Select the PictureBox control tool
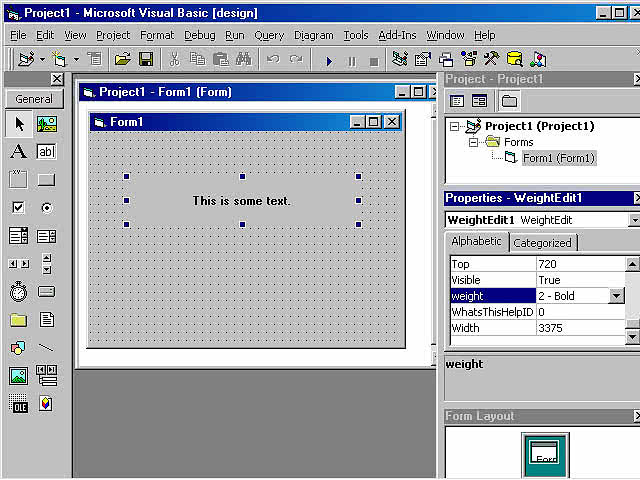Screen dimensions: 640x480 tap(47, 124)
